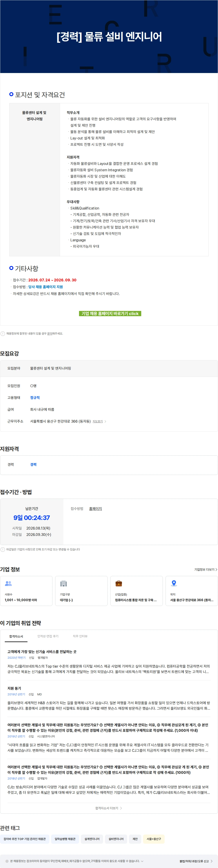Open the 지도보기 map link
This screenshot has width=218, height=868.
[x=98, y=421]
